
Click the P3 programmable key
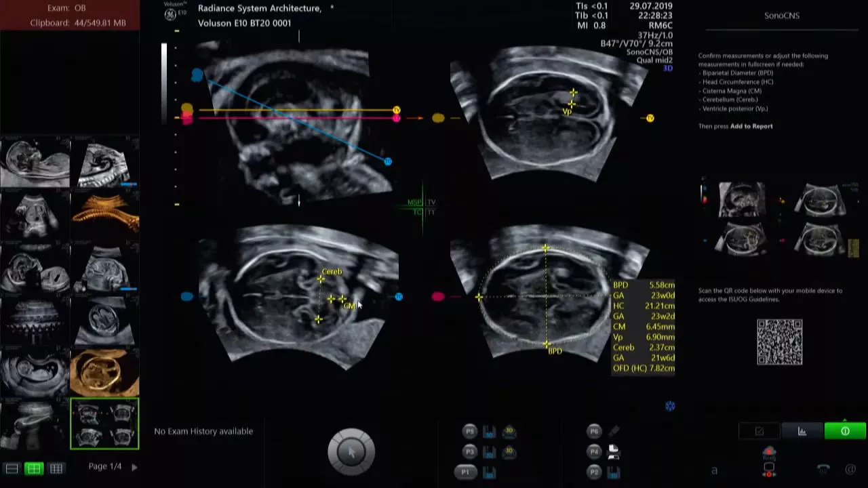coord(470,451)
